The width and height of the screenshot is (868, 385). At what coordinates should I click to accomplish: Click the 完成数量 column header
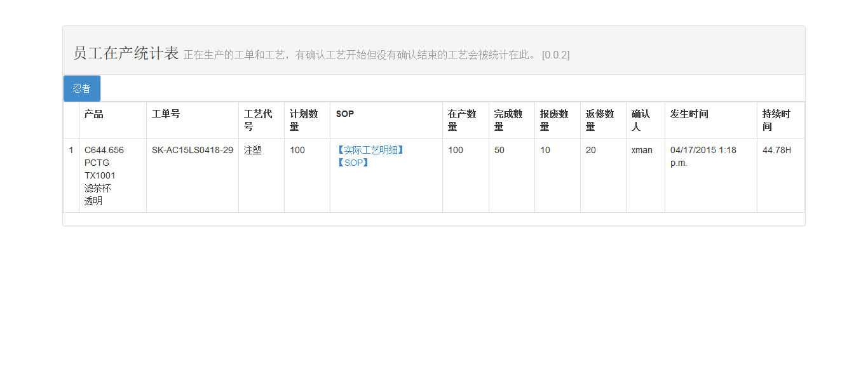tap(508, 120)
